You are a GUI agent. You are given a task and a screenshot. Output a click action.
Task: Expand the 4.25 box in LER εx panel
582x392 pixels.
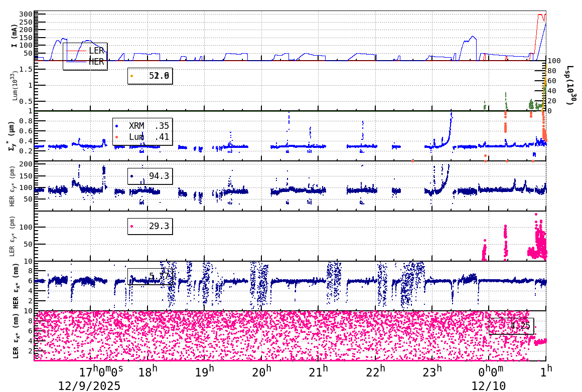[512, 326]
